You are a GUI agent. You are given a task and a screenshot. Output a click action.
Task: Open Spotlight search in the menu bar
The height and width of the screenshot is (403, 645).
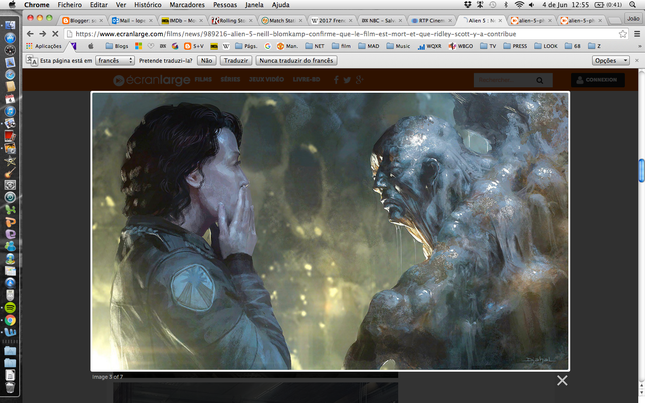(632, 5)
